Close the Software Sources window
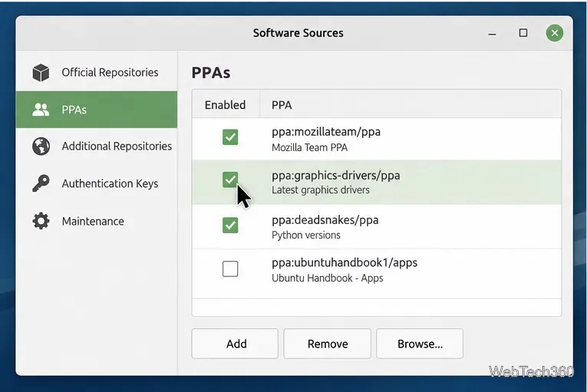 [x=555, y=33]
